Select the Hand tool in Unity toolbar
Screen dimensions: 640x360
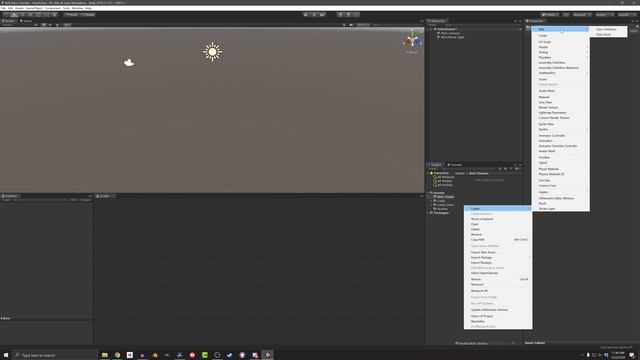(6, 15)
